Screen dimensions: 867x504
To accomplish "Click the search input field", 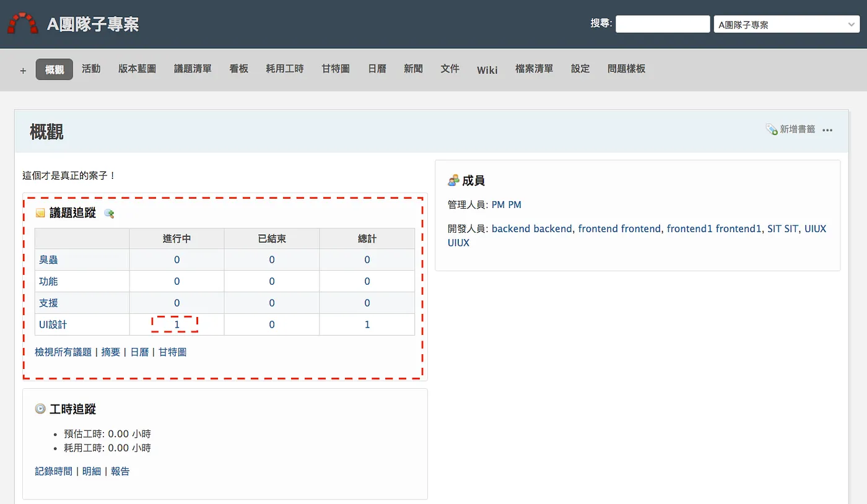I will (x=663, y=24).
